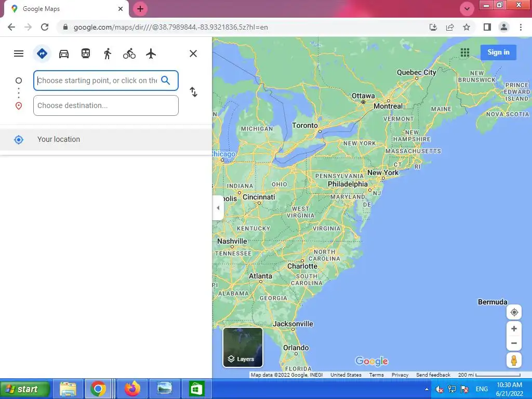The width and height of the screenshot is (532, 399).
Task: Click the Charlotte city label
Action: coord(302,267)
